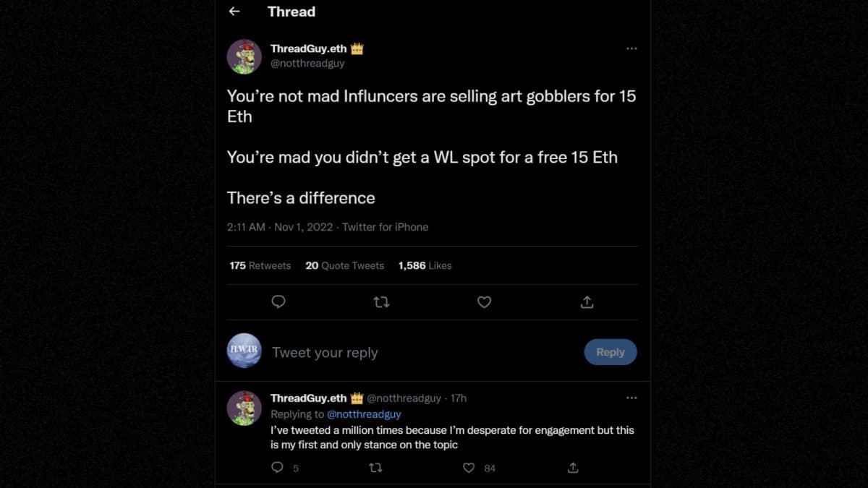Open the ellipsis menu on the reply tweet
The width and height of the screenshot is (868, 488).
click(x=631, y=398)
